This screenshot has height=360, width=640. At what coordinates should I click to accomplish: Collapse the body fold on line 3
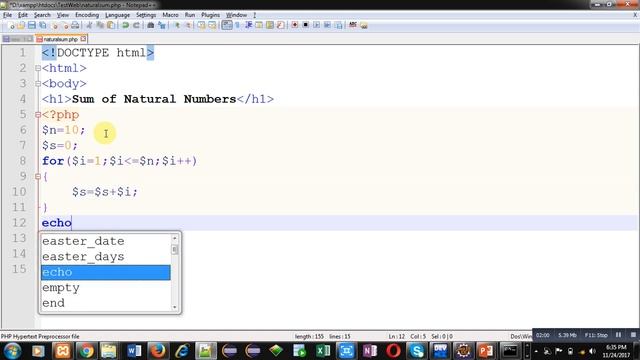[38, 84]
